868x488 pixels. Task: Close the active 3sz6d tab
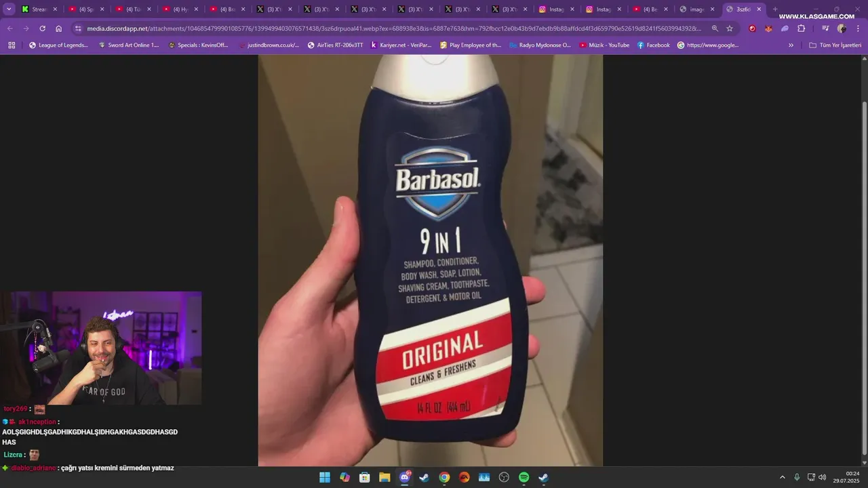759,9
